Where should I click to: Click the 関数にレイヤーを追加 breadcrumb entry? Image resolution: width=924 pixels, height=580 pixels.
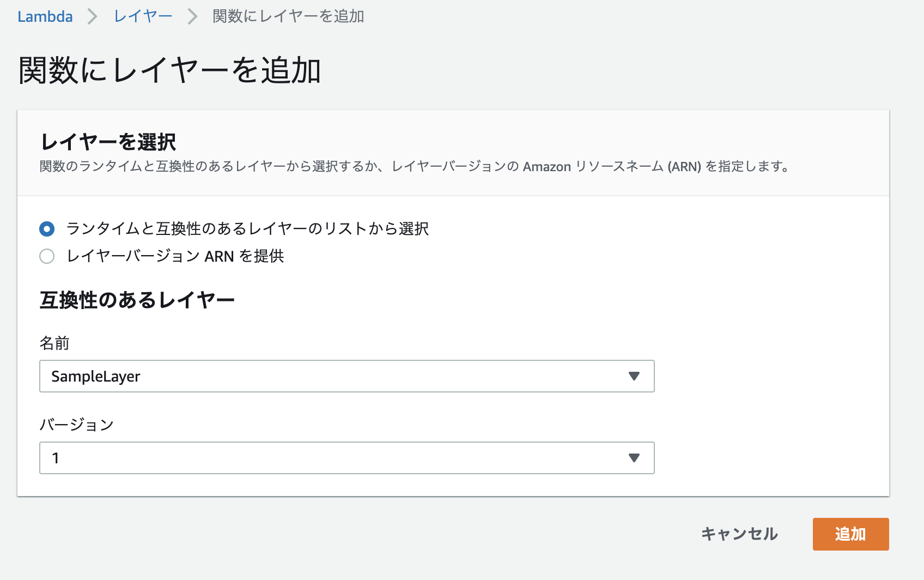[x=287, y=17]
